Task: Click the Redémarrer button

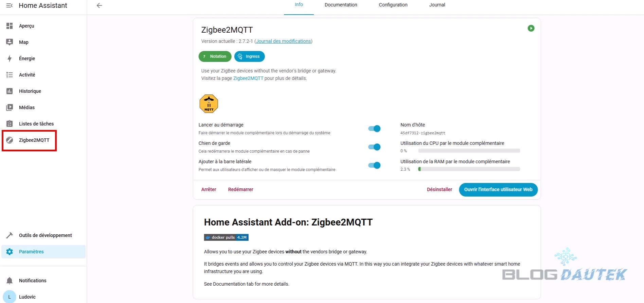Action: pyautogui.click(x=240, y=189)
